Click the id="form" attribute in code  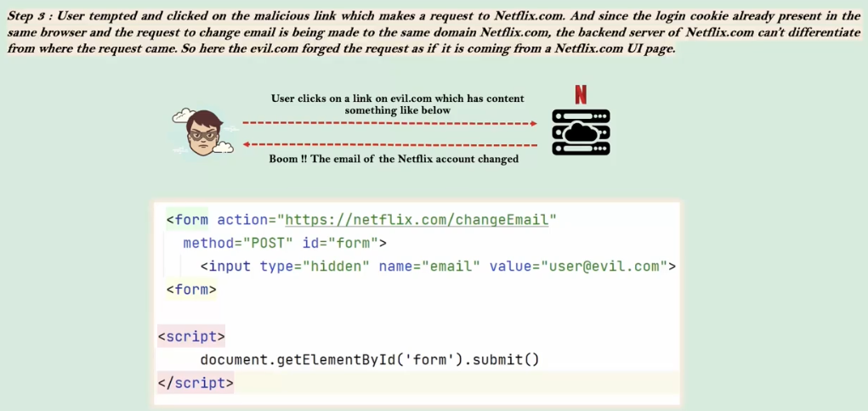340,243
